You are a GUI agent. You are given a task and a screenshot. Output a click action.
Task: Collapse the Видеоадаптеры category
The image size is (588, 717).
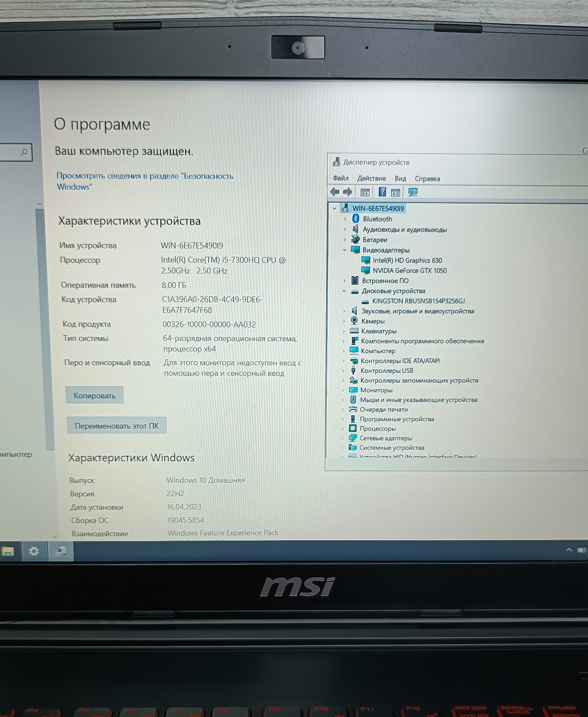tap(345, 250)
